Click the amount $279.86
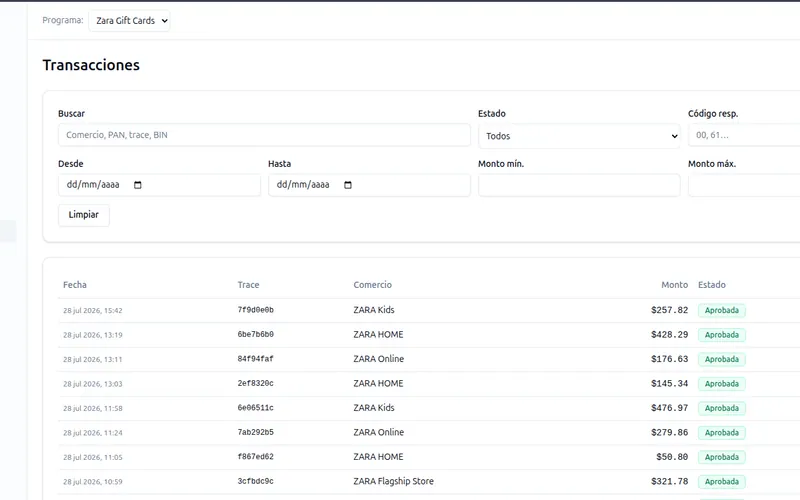The image size is (800, 500). (x=669, y=432)
